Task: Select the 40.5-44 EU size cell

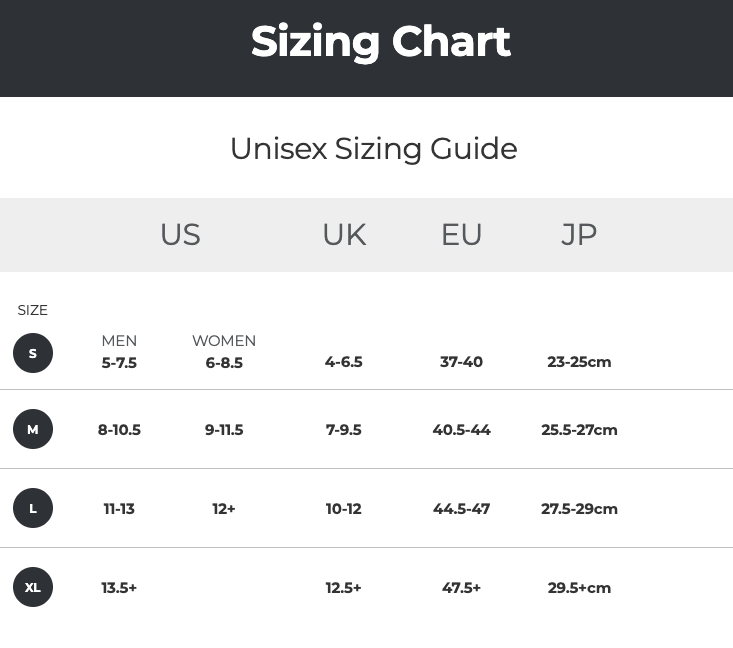Action: [x=461, y=430]
